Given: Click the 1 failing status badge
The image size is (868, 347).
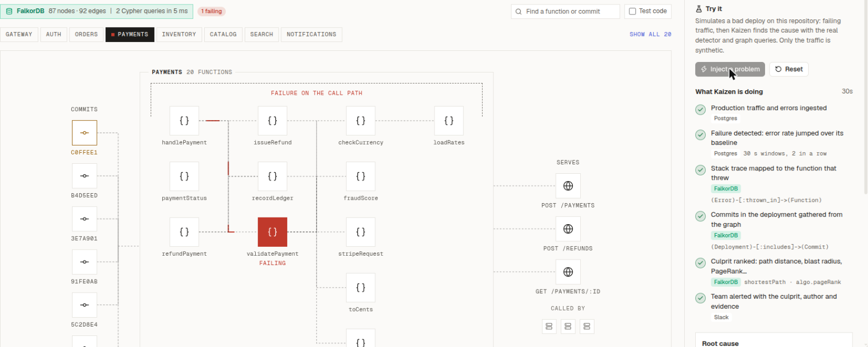Looking at the screenshot, I should tap(211, 11).
